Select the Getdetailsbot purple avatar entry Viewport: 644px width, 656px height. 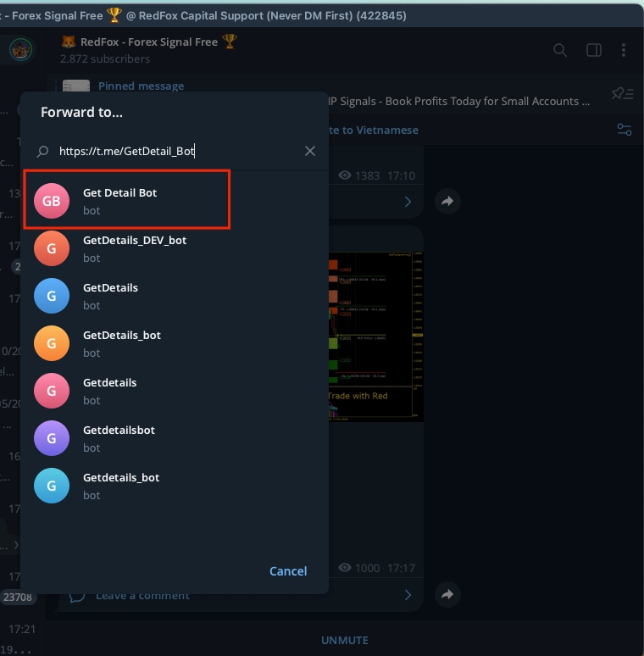coord(119,438)
